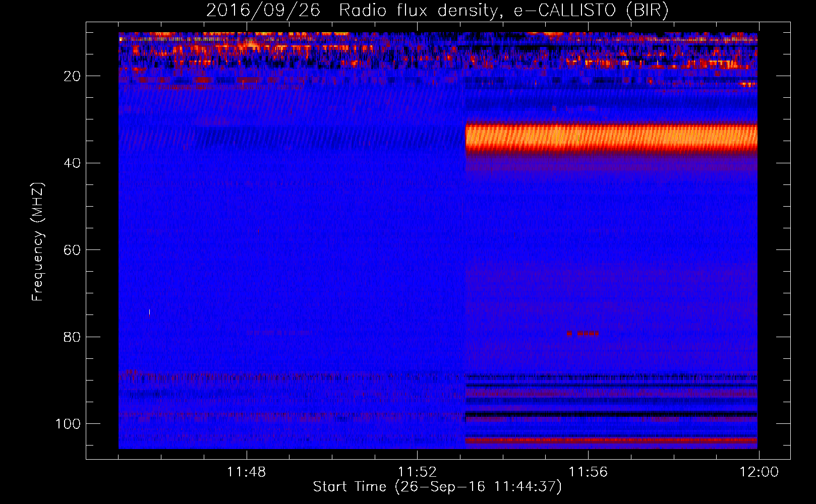Click the 12:00 time tick label
The image size is (816, 504).
point(759,472)
